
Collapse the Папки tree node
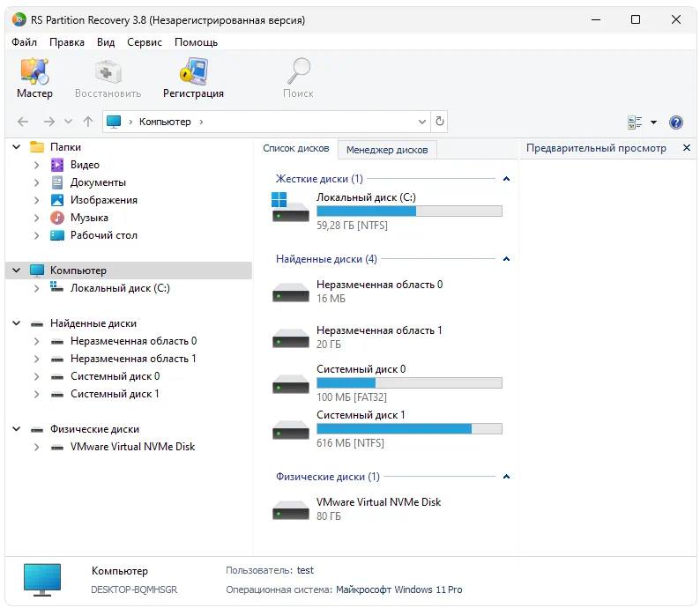click(17, 147)
